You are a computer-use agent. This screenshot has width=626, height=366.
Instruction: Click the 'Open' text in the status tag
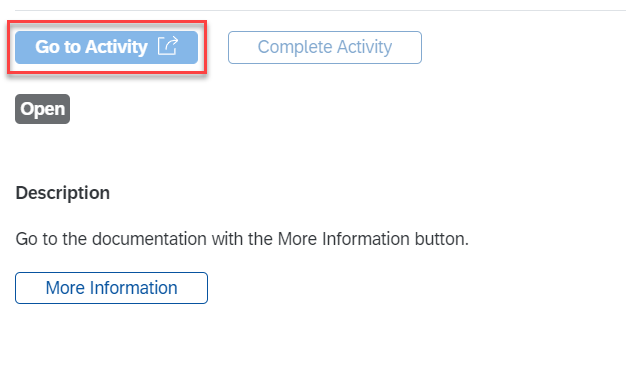coord(42,109)
